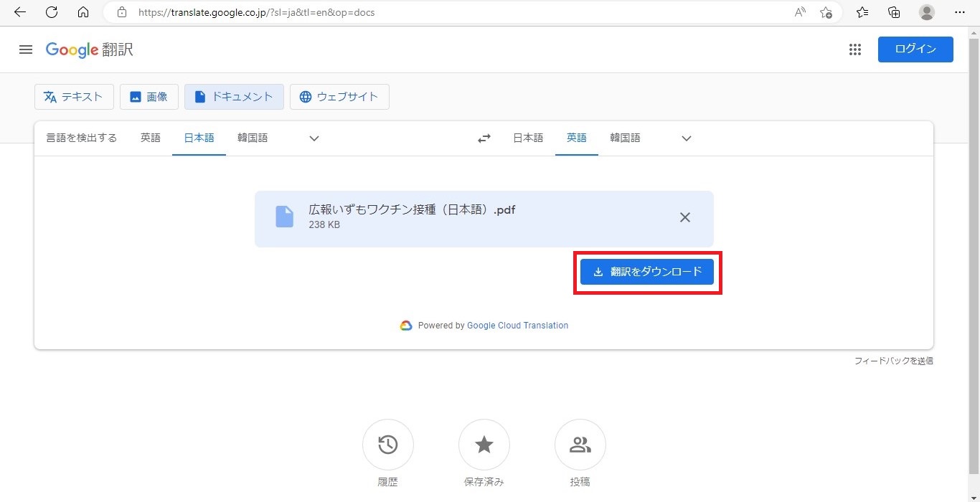Choose 英語 as the source language
Screen dimensions: 980x502
coord(151,138)
